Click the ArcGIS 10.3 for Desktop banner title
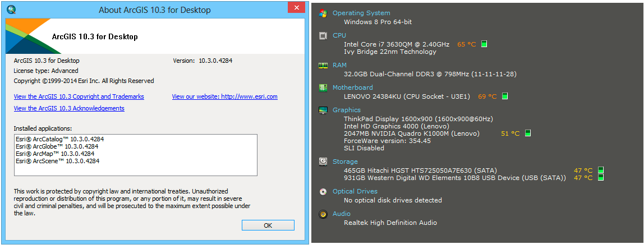This screenshot has width=644, height=249. (95, 36)
